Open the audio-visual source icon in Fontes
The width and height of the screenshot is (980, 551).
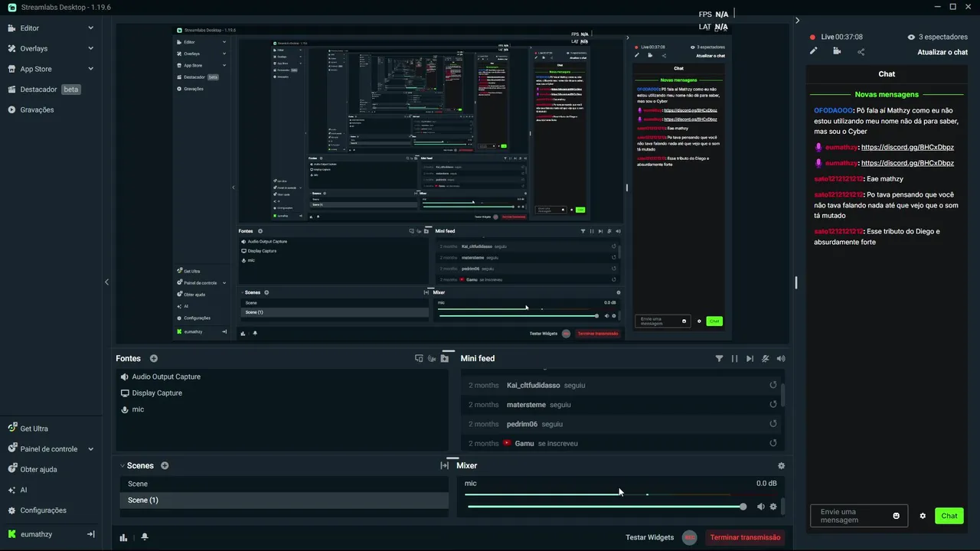tap(432, 358)
